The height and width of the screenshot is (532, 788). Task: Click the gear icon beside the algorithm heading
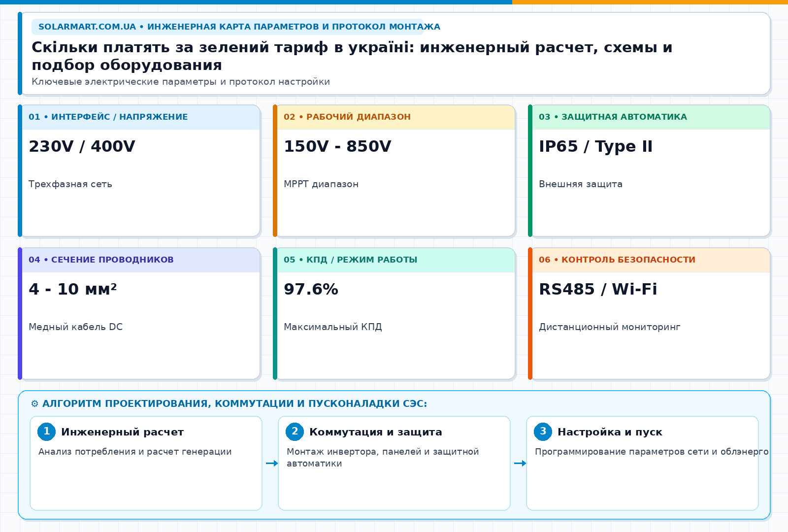click(x=34, y=404)
